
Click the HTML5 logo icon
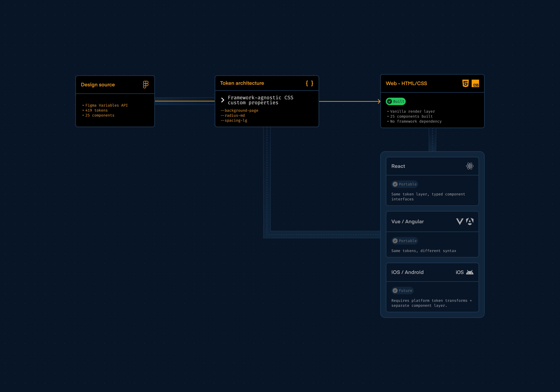[x=465, y=83]
